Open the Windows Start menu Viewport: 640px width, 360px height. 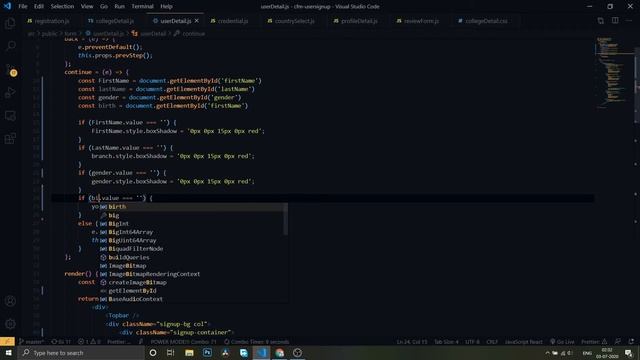pyautogui.click(x=9, y=353)
